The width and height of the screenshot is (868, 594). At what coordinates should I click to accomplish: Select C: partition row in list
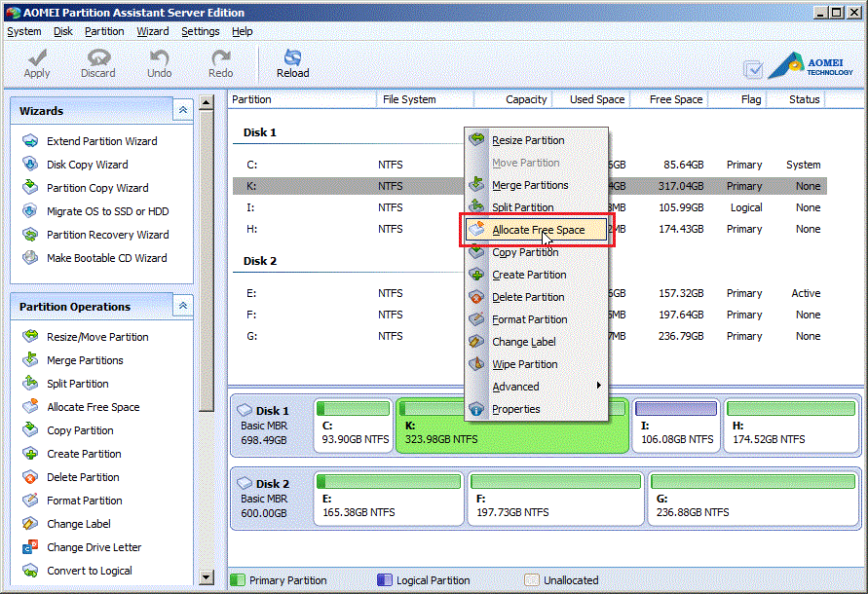pyautogui.click(x=530, y=165)
